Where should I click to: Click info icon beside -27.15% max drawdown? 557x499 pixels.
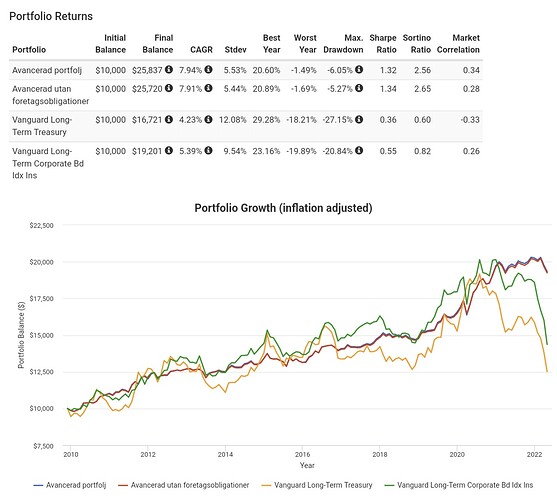tap(359, 119)
